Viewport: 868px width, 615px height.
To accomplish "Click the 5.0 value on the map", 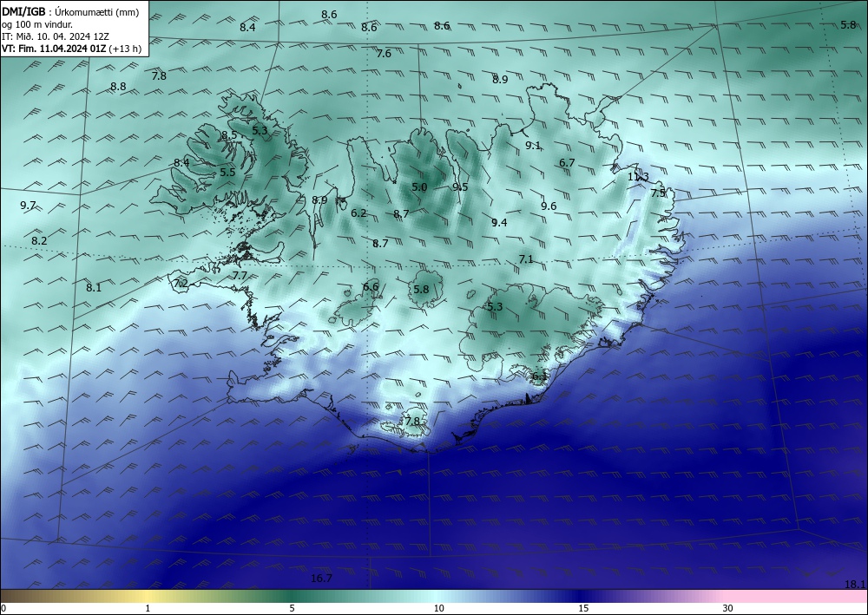I will point(419,187).
